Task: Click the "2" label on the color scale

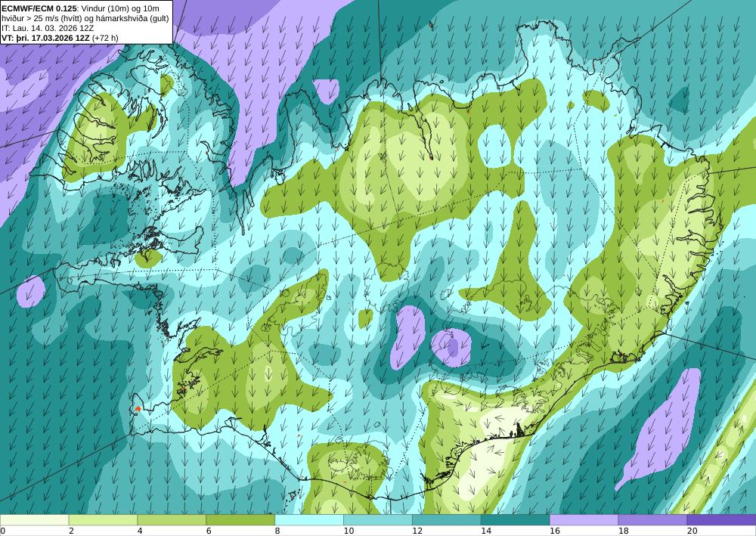Action: [x=71, y=531]
